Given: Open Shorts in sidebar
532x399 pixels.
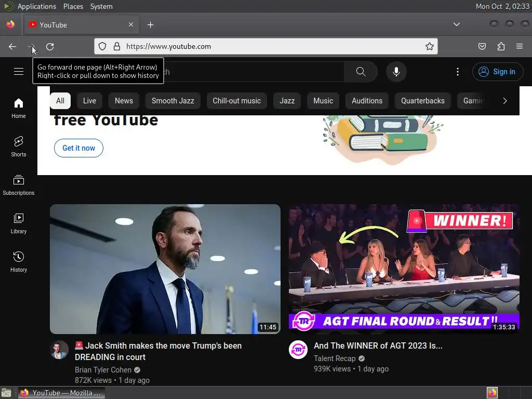Looking at the screenshot, I should click(19, 147).
